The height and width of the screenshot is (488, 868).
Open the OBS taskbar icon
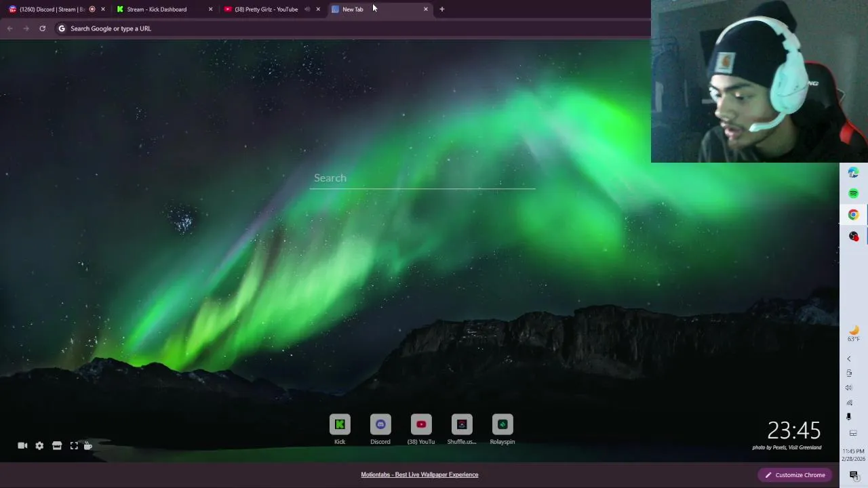tap(853, 236)
